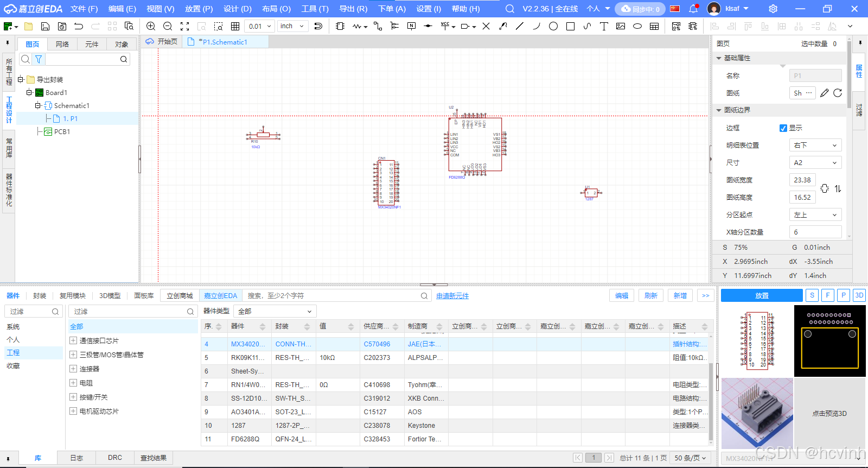
Task: Click the refresh icon beside the 图纸 field
Action: tap(838, 93)
